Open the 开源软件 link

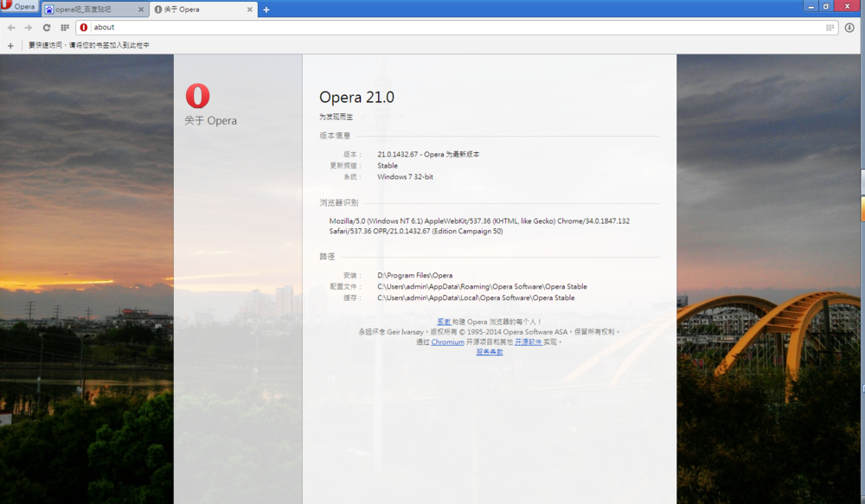pyautogui.click(x=528, y=341)
